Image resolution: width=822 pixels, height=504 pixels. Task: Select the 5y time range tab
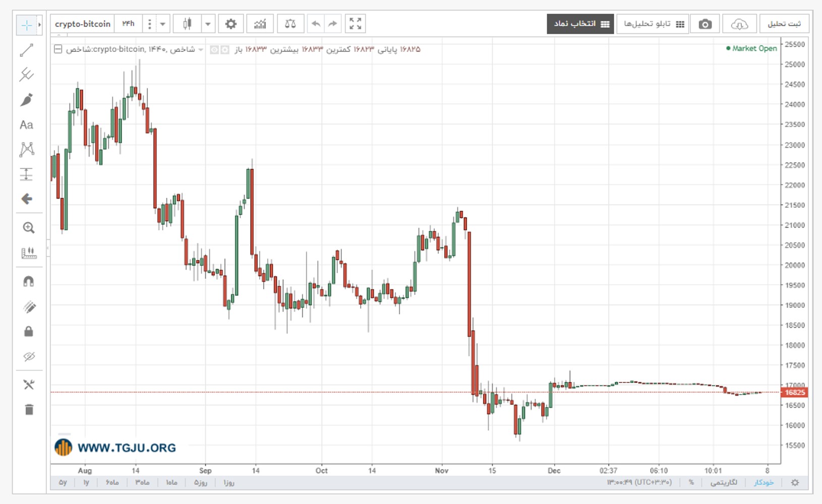(63, 482)
